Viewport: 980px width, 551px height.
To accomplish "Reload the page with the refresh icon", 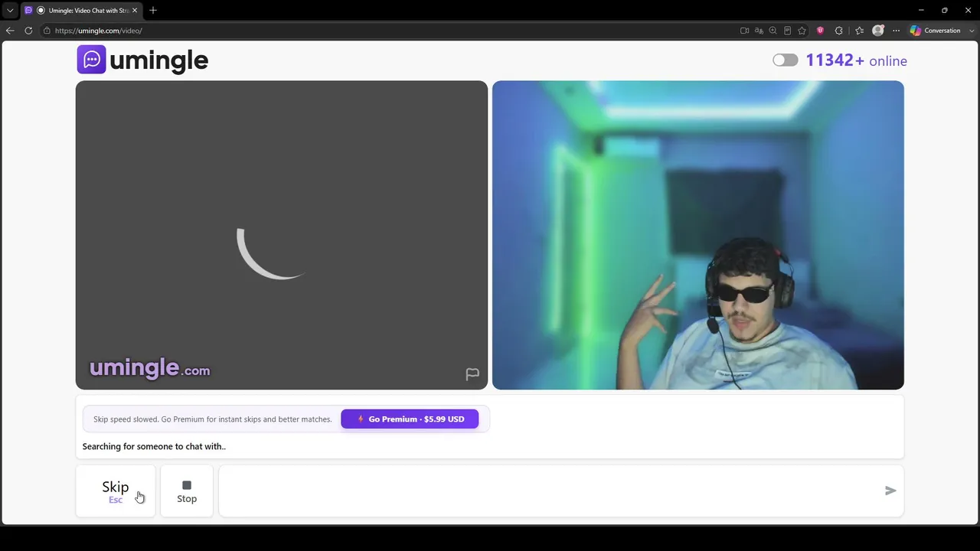I will point(28,31).
